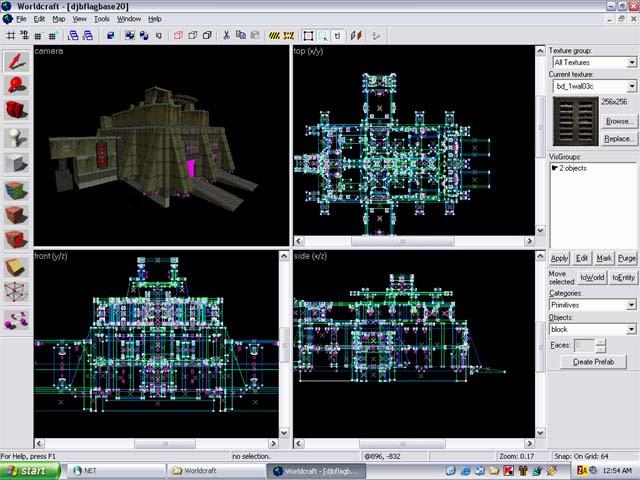Toggle the 3D grid icon
Viewport: 640px width, 480px height.
click(x=24, y=36)
